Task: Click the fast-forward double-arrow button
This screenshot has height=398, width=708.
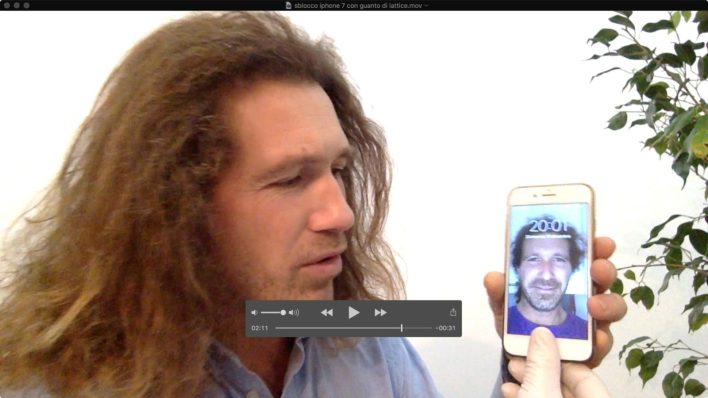Action: pyautogui.click(x=380, y=312)
